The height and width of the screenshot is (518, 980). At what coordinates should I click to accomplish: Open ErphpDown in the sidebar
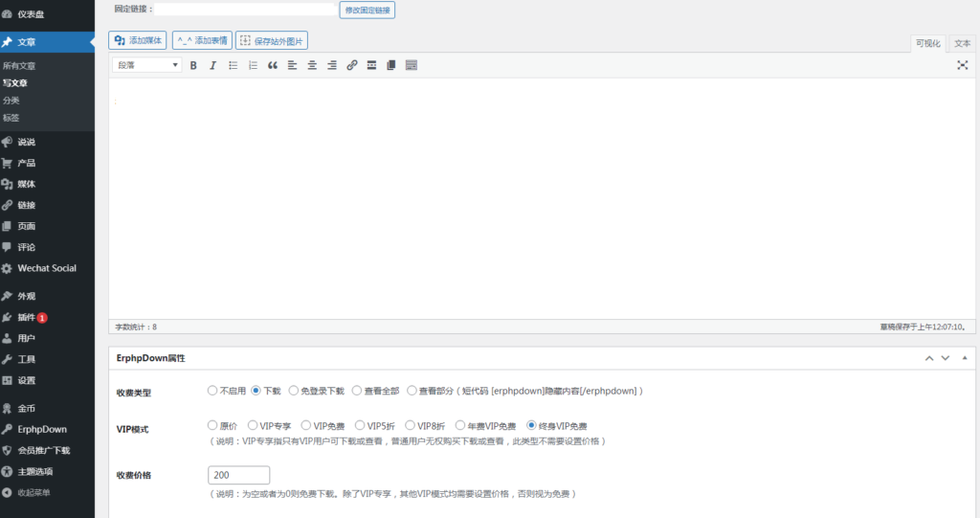(48, 429)
